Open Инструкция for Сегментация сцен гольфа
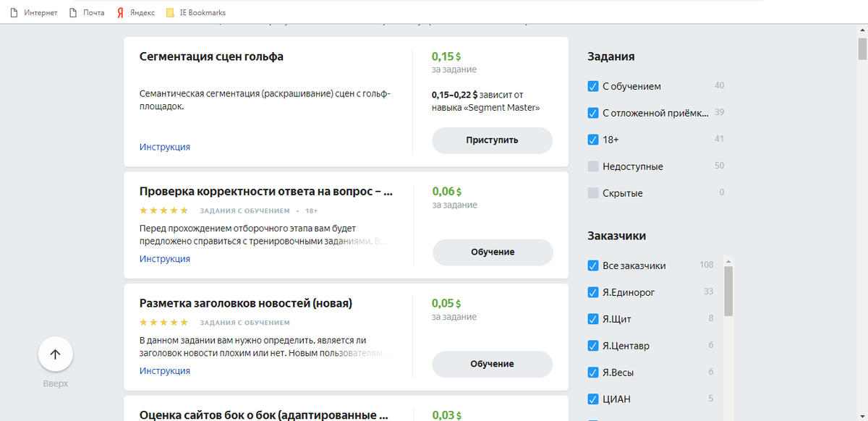The width and height of the screenshot is (868, 421). coord(165,147)
